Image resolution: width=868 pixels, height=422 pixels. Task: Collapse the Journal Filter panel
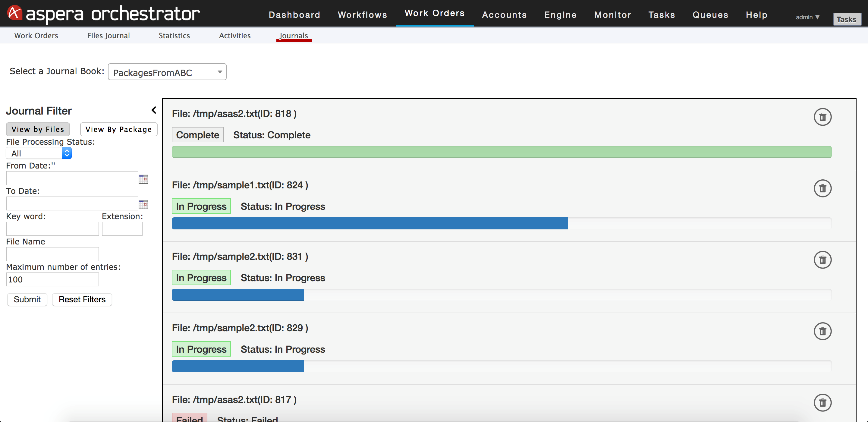tap(154, 110)
